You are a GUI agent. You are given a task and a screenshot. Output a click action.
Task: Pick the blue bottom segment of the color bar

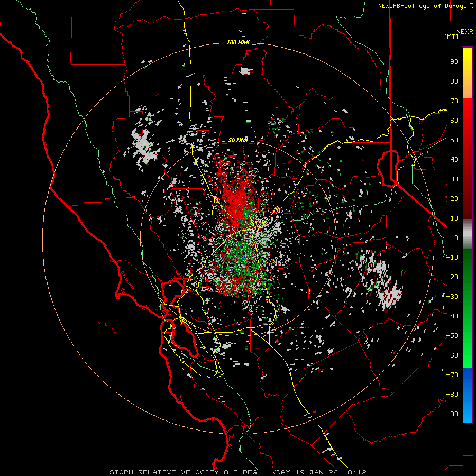467,396
